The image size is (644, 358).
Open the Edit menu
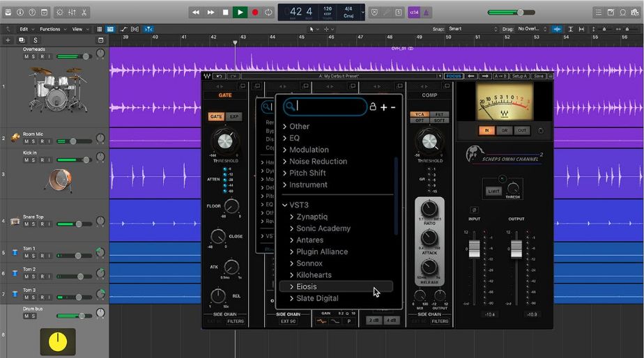26,29
